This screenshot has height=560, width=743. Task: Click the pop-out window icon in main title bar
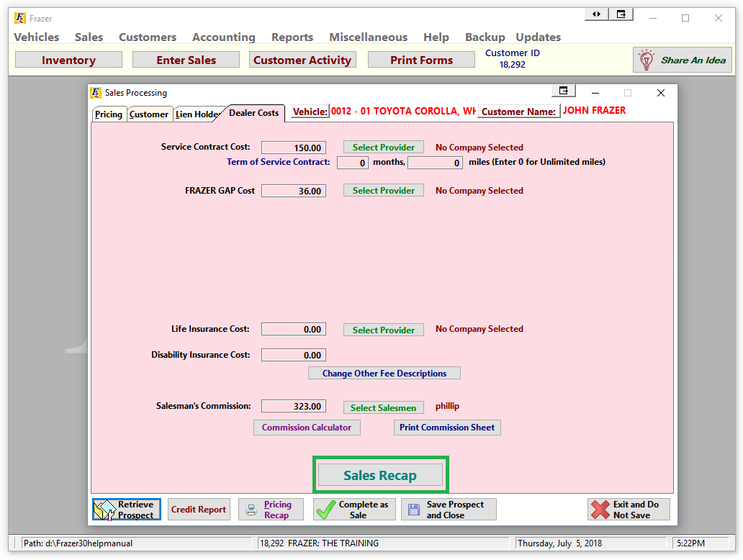tap(621, 14)
